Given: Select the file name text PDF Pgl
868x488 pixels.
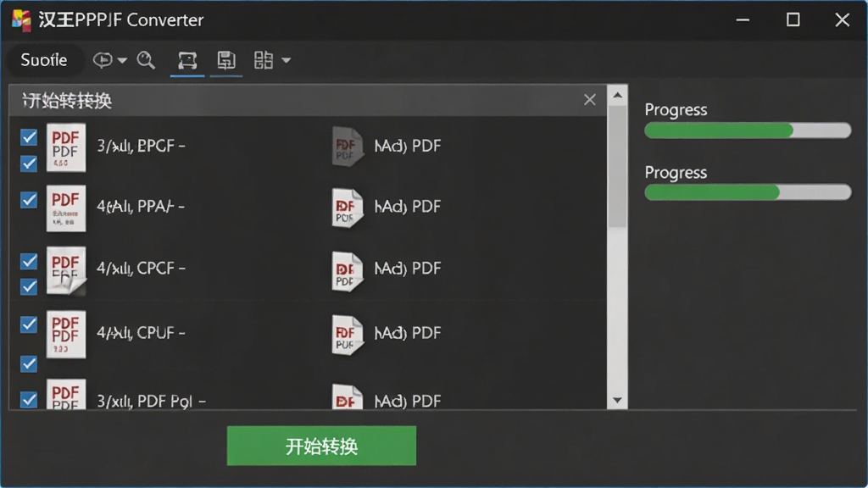Looking at the screenshot, I should [151, 401].
